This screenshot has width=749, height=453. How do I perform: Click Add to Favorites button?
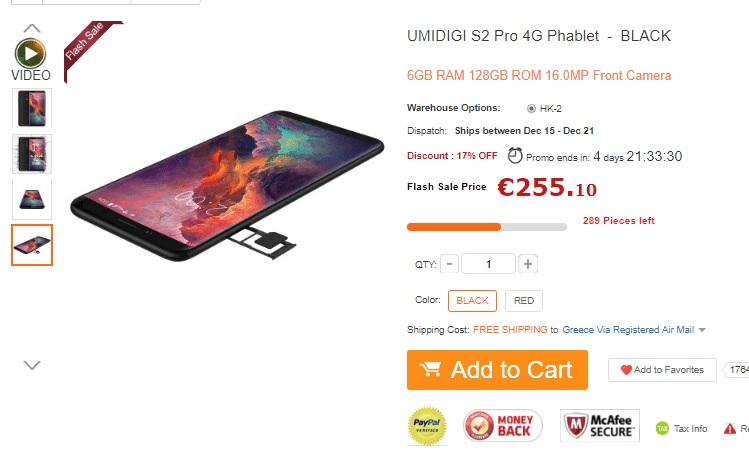click(x=662, y=370)
